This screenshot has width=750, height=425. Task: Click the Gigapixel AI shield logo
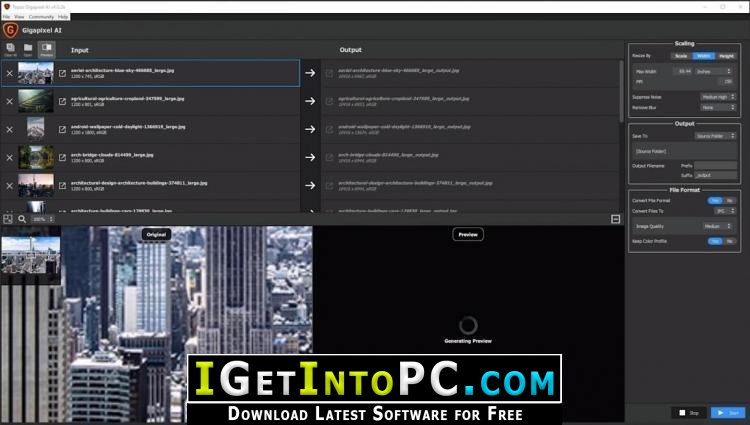click(10, 30)
